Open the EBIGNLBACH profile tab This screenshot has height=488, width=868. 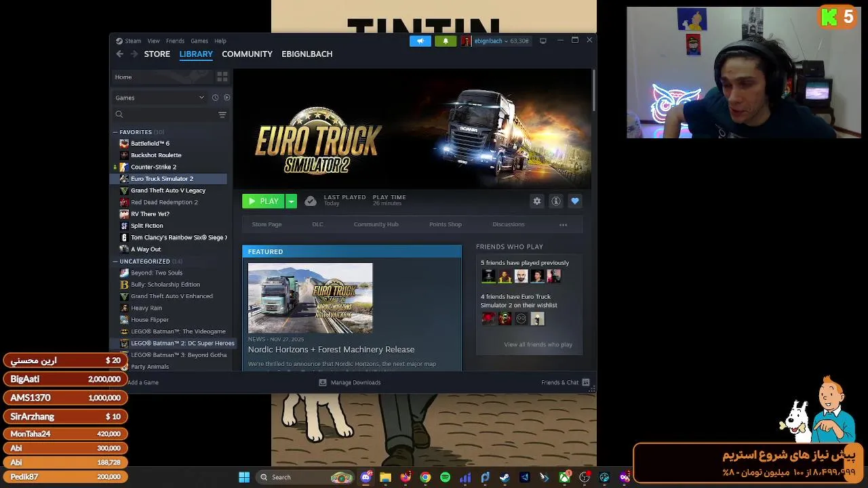point(307,54)
